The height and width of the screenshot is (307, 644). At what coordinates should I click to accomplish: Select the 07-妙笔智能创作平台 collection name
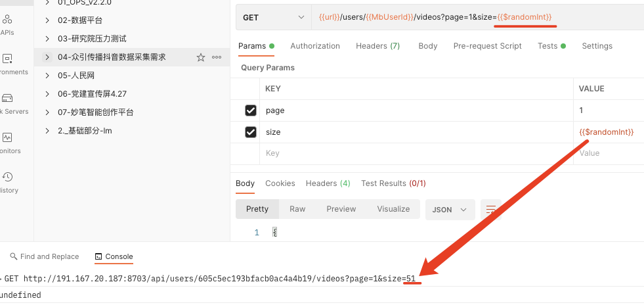click(x=96, y=112)
